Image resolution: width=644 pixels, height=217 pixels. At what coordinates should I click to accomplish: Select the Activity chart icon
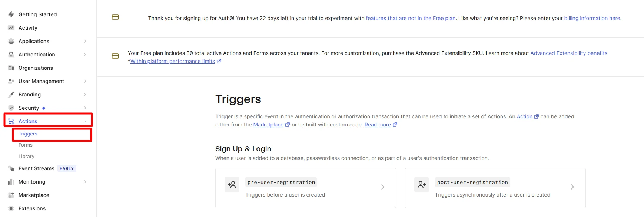(10, 28)
